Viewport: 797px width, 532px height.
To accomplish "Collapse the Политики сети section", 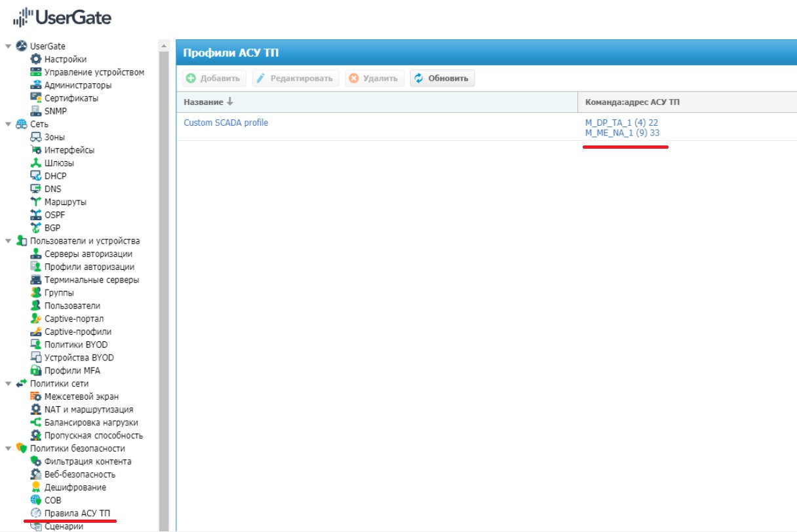I will (x=9, y=384).
